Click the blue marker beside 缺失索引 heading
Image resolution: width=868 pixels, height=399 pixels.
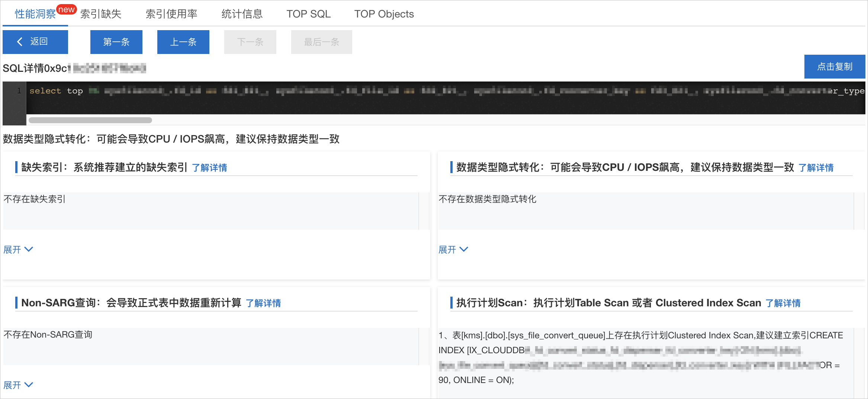pos(16,167)
